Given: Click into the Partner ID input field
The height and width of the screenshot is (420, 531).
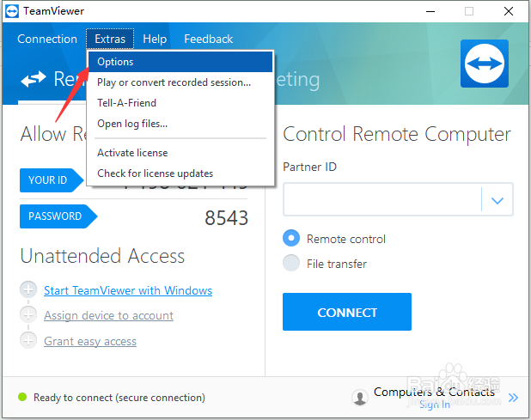Looking at the screenshot, I should (x=381, y=200).
